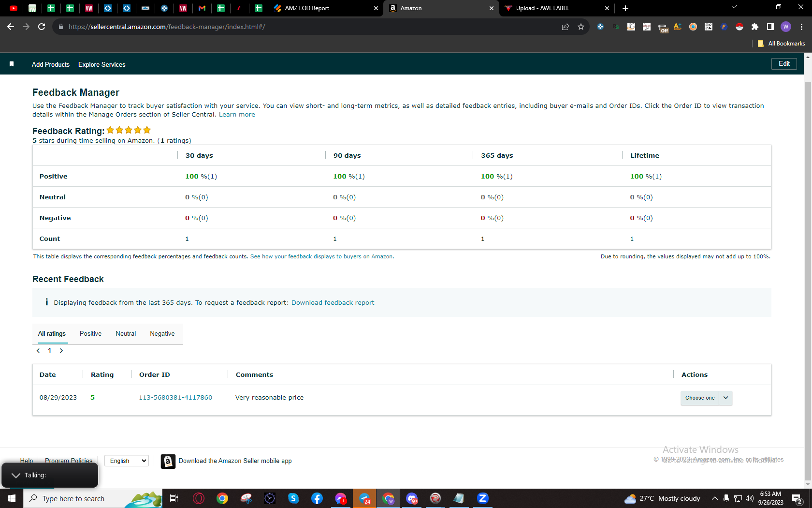Image resolution: width=812 pixels, height=508 pixels.
Task: Click the address bar URL
Action: [167, 27]
